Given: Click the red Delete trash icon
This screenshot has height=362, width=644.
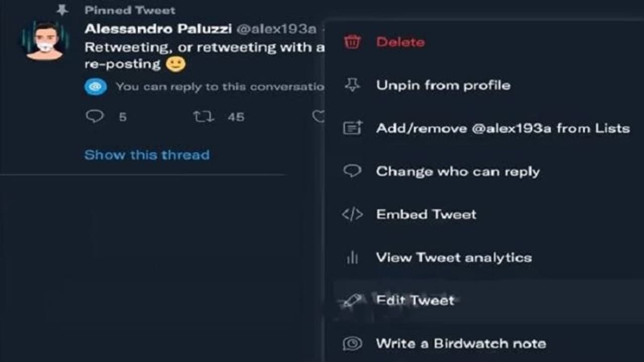Looking at the screenshot, I should pyautogui.click(x=353, y=42).
